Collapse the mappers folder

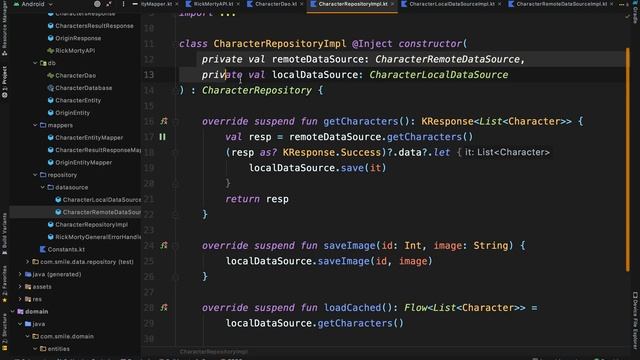pos(35,125)
